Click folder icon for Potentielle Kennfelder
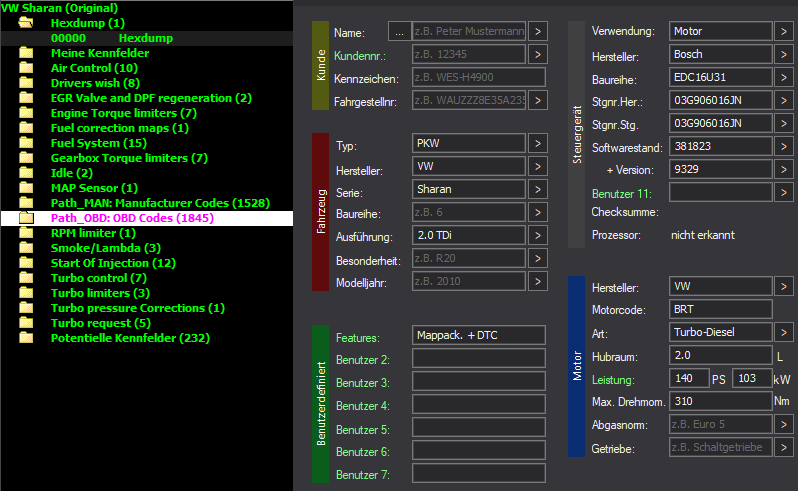 (x=27, y=338)
